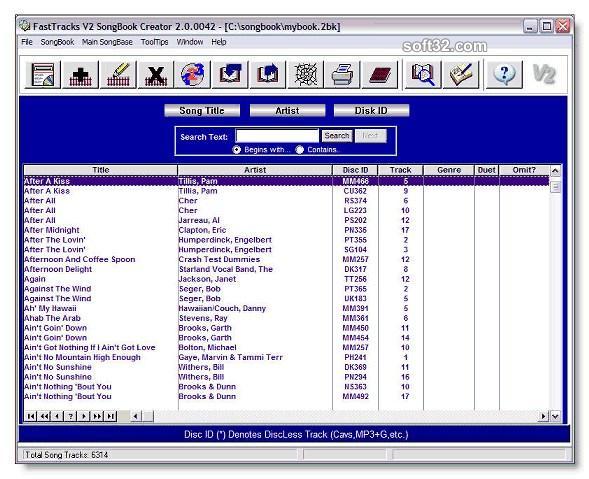Select Ahab The Arab row

(286, 318)
